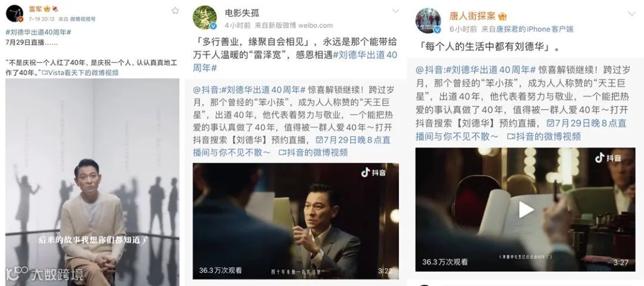Favorite 雷军's post with star icon
This screenshot has width=644, height=286.
175,10
